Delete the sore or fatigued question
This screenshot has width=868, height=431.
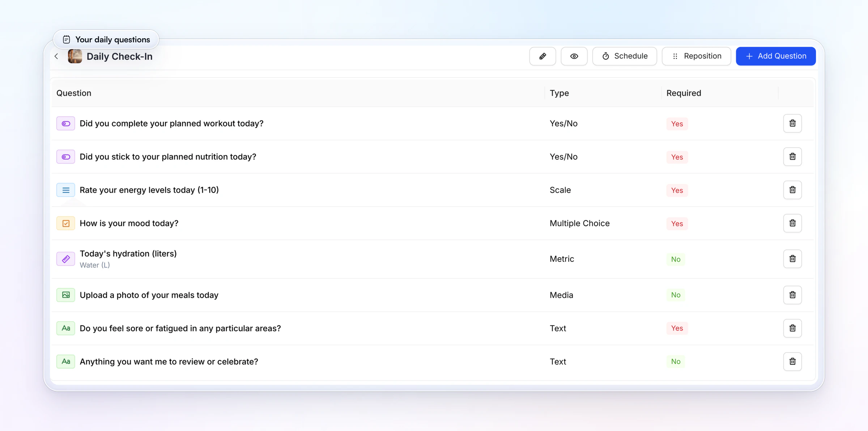click(x=792, y=328)
